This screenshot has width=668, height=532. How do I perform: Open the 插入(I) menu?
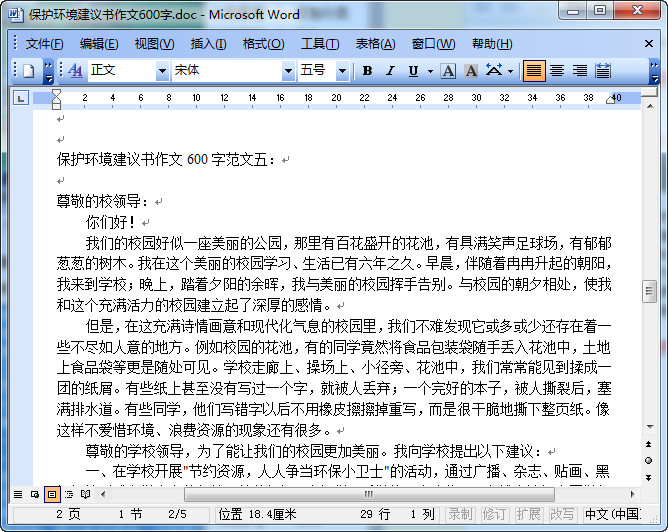(208, 44)
